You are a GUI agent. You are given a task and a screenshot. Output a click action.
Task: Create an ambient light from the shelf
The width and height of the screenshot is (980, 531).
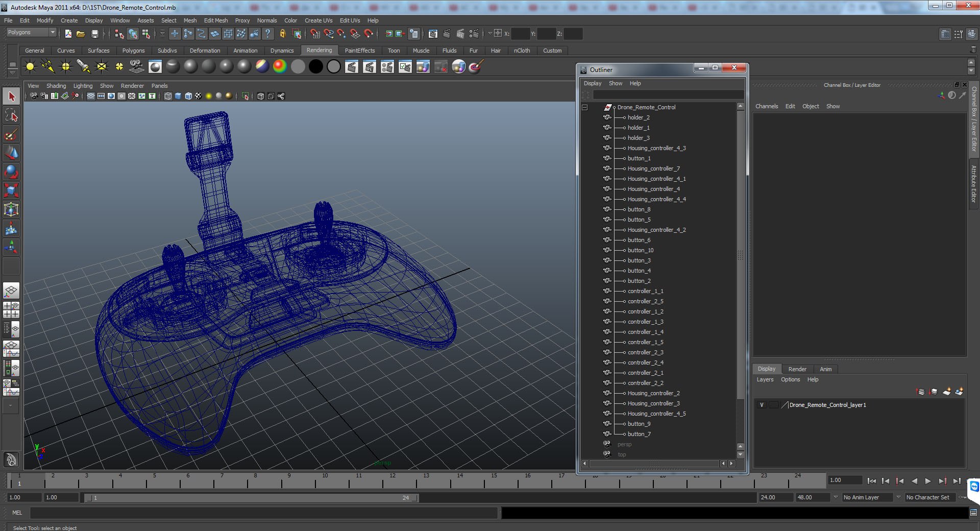(x=30, y=66)
